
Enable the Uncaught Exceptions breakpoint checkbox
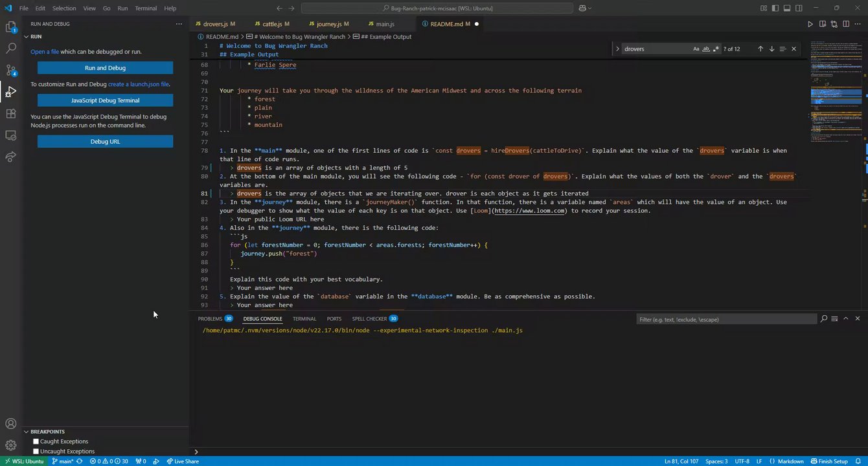tap(36, 451)
